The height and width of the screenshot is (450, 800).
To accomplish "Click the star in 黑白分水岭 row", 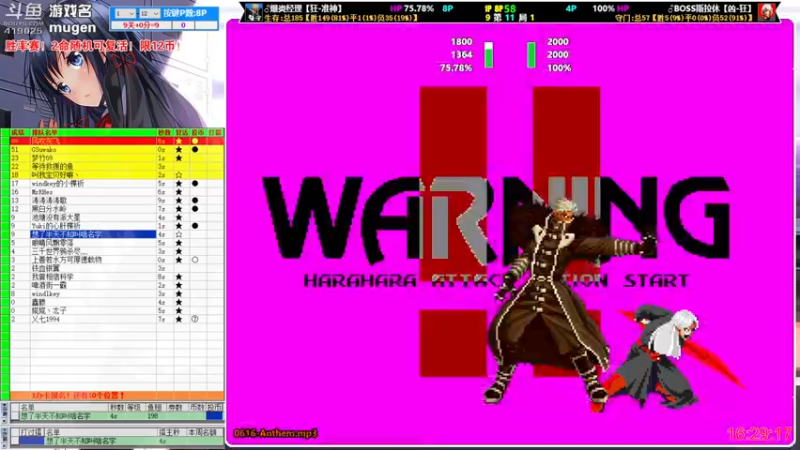I will pyautogui.click(x=179, y=209).
